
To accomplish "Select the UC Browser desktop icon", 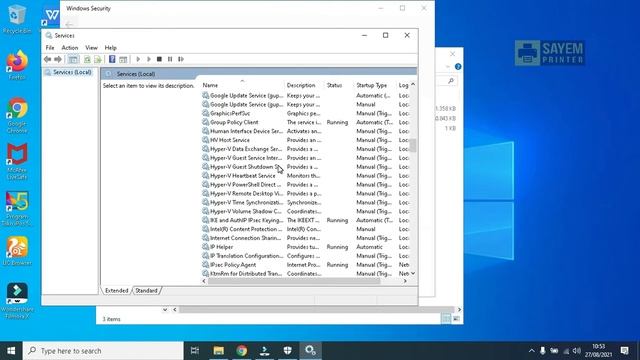I will click(17, 251).
